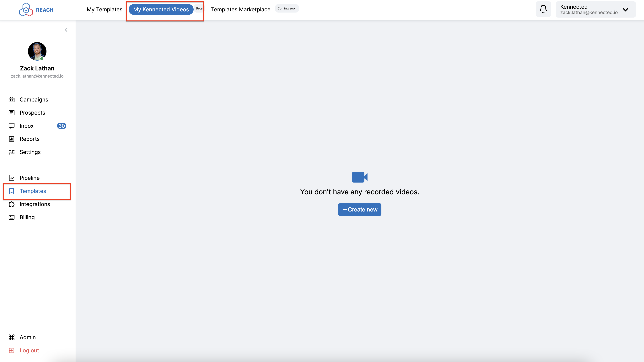This screenshot has height=362, width=644.
Task: Click the Coming soon badge
Action: click(x=287, y=8)
